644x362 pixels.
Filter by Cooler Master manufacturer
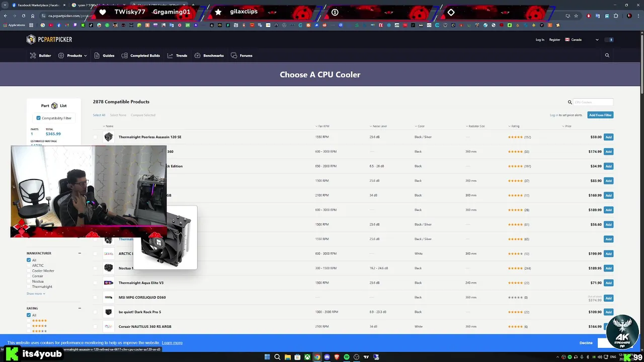point(29,271)
